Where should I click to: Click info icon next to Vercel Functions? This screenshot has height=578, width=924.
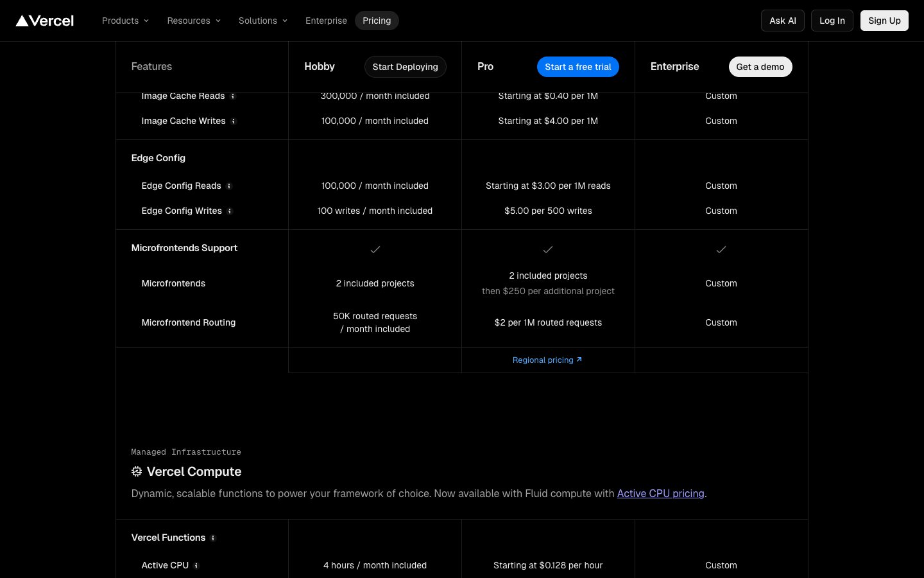[213, 538]
